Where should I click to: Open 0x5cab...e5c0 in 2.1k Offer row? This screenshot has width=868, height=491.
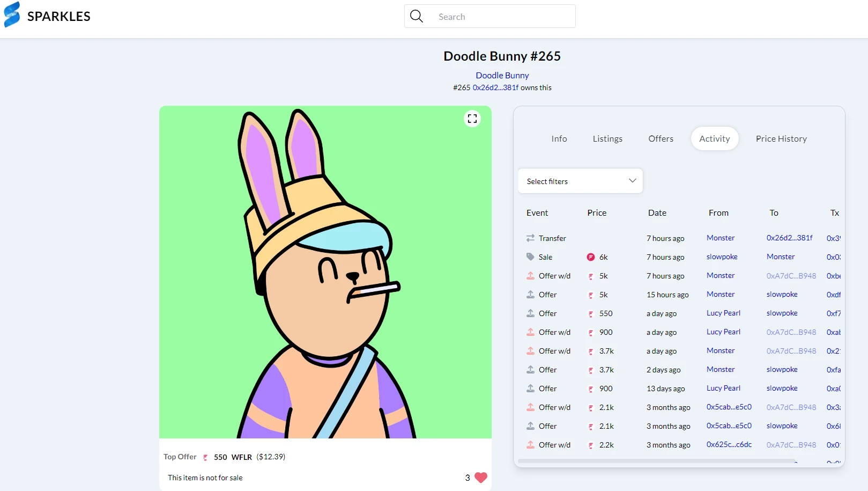point(729,426)
